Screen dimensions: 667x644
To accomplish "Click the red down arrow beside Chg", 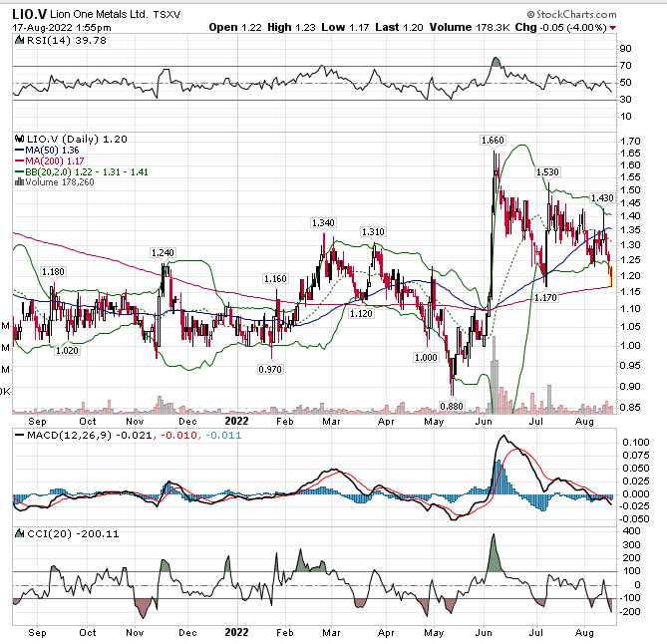I will [x=612, y=28].
